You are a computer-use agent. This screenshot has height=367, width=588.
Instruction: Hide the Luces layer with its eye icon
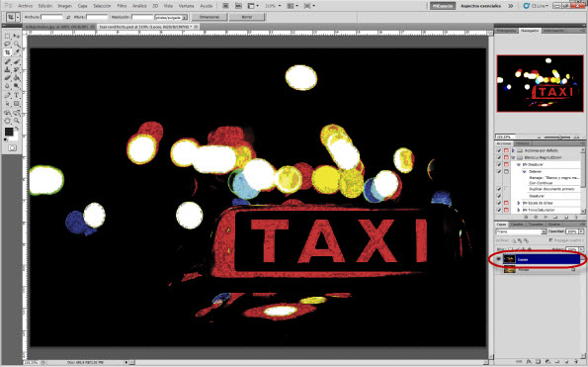pos(499,259)
